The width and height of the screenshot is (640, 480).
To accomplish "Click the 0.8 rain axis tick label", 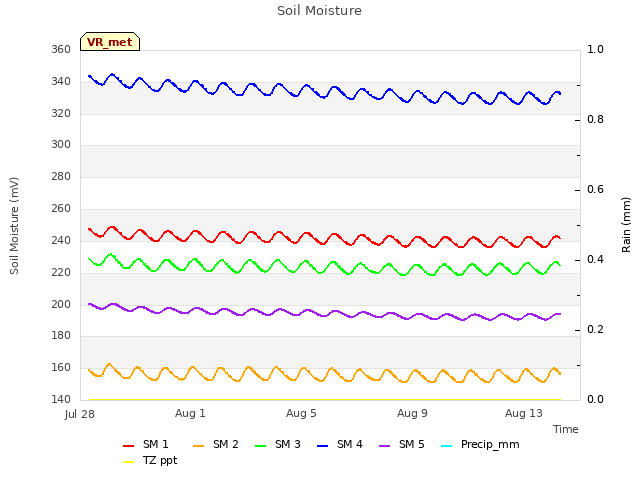I will pyautogui.click(x=595, y=120).
